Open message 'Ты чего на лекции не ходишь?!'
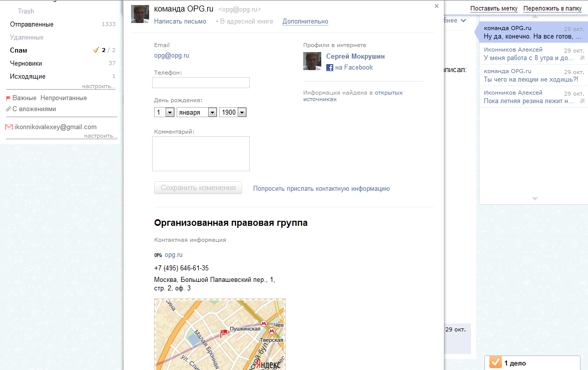 click(533, 75)
